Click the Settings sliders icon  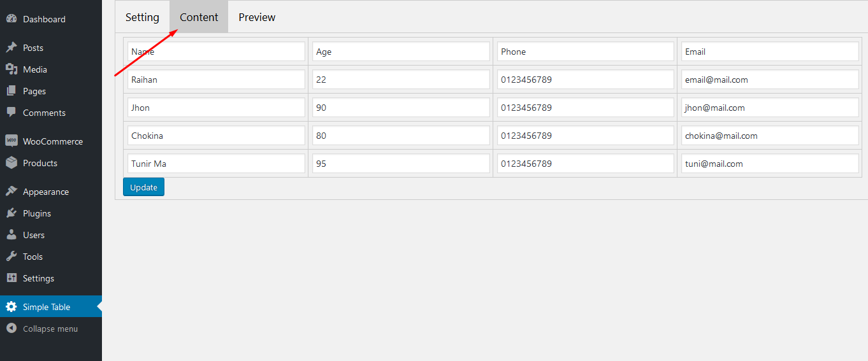pos(11,278)
